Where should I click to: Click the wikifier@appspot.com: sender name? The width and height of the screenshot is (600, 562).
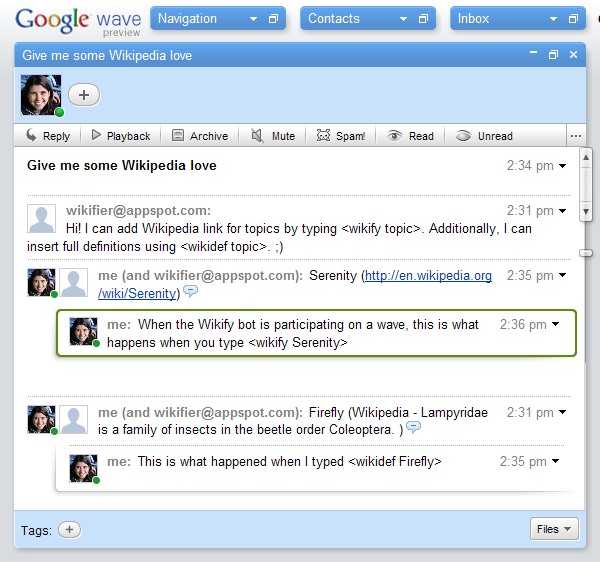[139, 210]
